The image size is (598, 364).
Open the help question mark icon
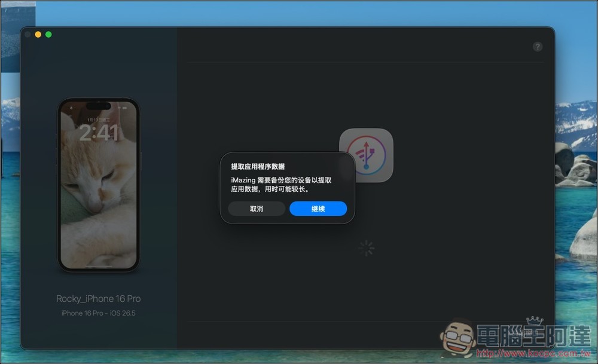(538, 47)
